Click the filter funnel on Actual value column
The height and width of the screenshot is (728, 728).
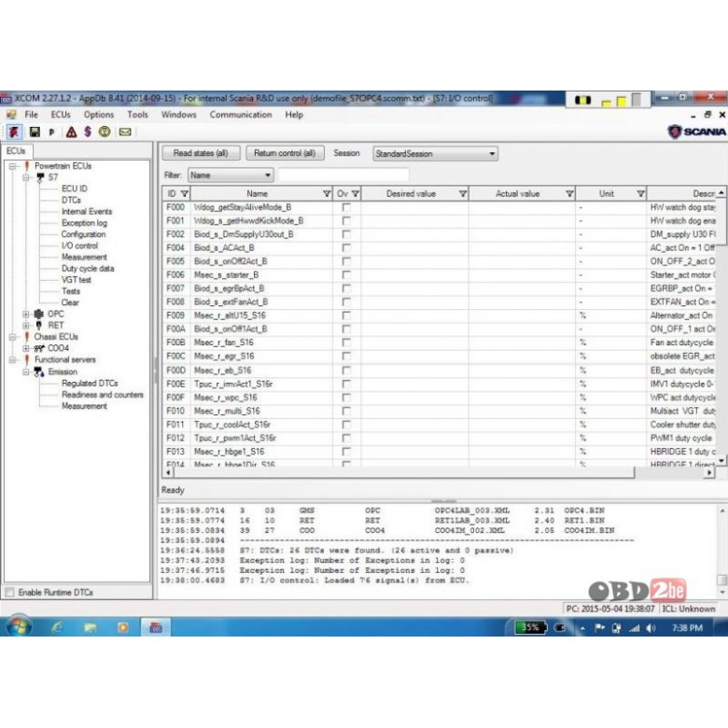coord(569,194)
